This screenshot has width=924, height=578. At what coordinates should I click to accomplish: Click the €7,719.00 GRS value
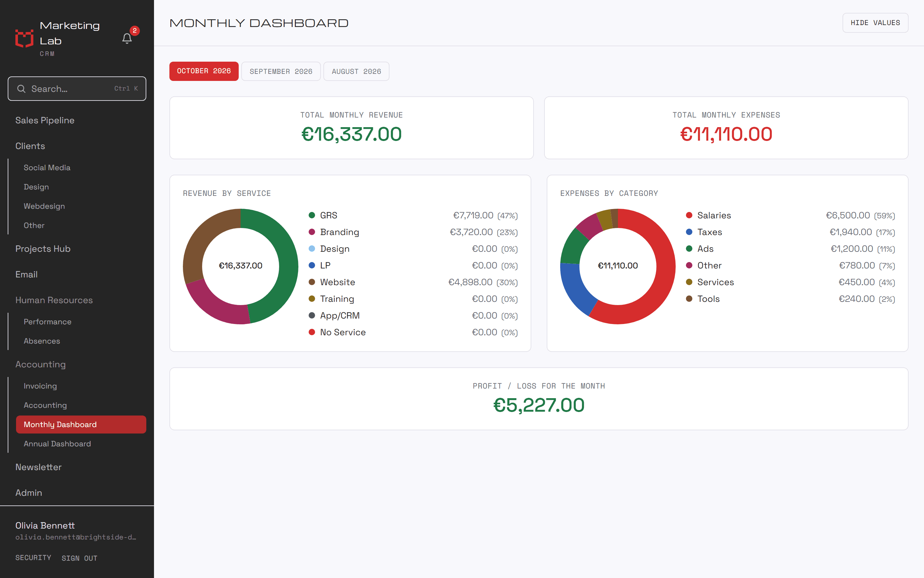[473, 215]
